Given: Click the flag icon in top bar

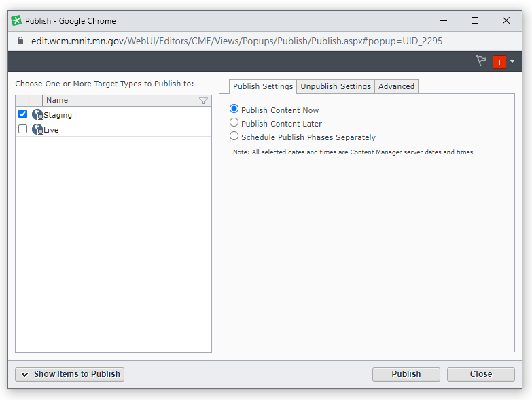Looking at the screenshot, I should click(x=482, y=61).
